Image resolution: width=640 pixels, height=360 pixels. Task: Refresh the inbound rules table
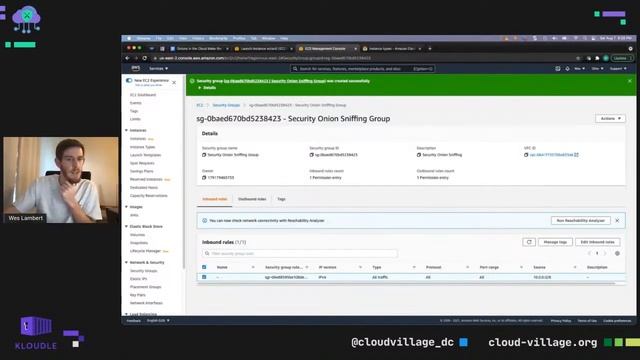point(529,242)
